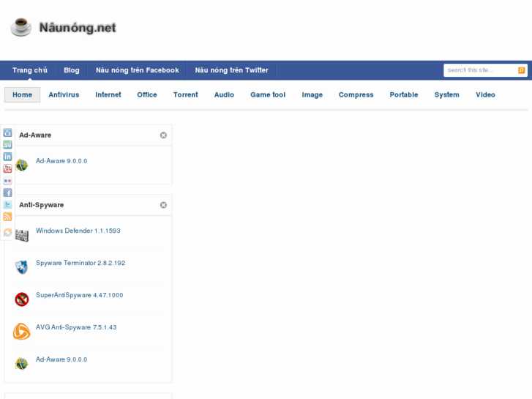
Task: Open the Spyware Terminator 2.8.2.192 link
Action: (x=80, y=263)
